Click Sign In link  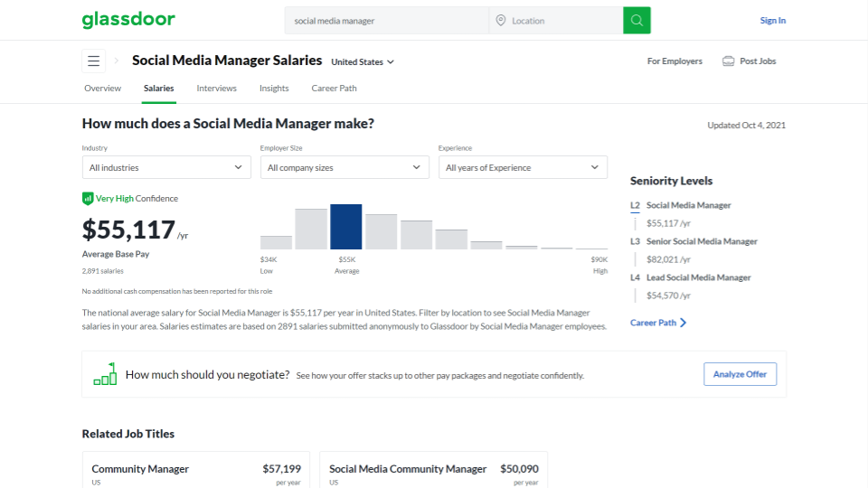[773, 21]
